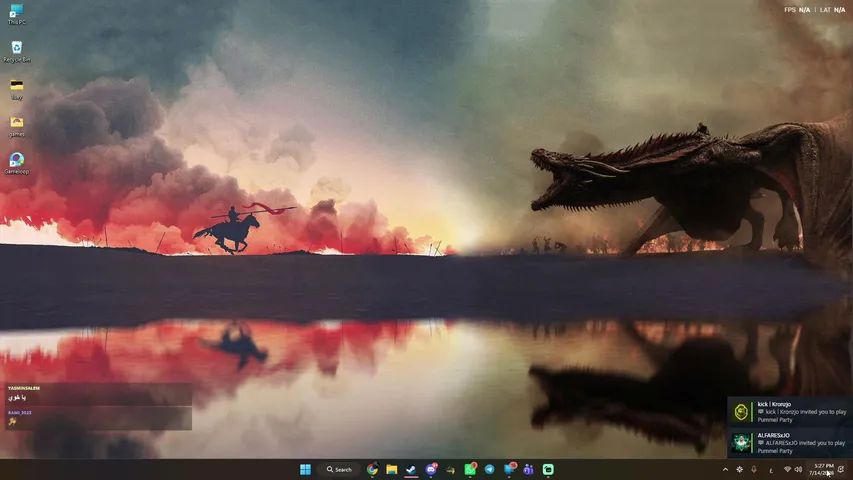The height and width of the screenshot is (480, 853).
Task: Show hidden system tray icons
Action: pos(725,469)
